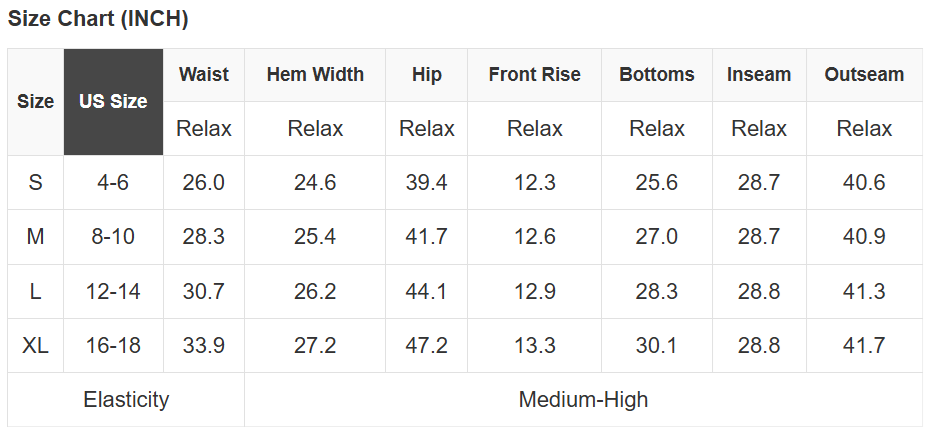Screen dimensions: 937x437
Task: Click the dark US Size header cell
Action: [x=113, y=102]
